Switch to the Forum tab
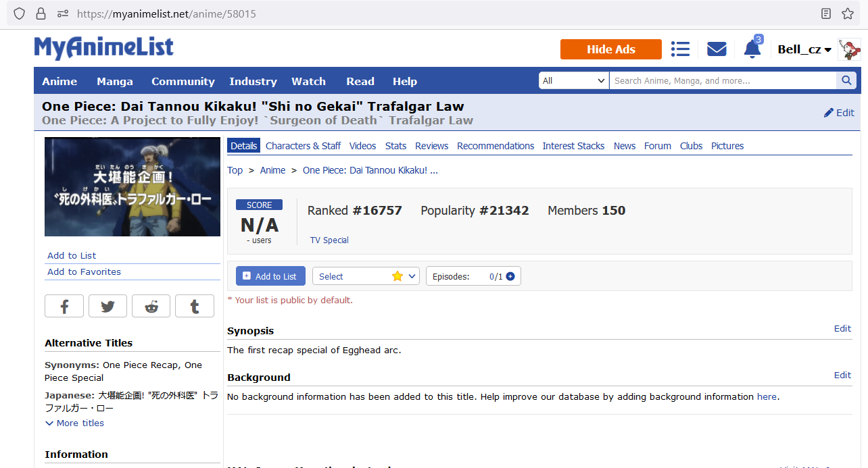The width and height of the screenshot is (868, 468). (x=658, y=146)
